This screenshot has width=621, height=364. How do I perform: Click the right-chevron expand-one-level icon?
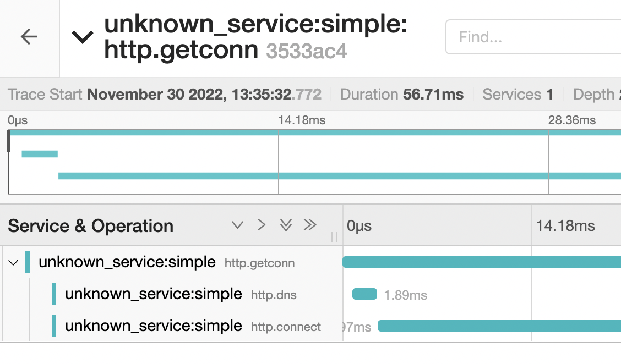point(261,225)
